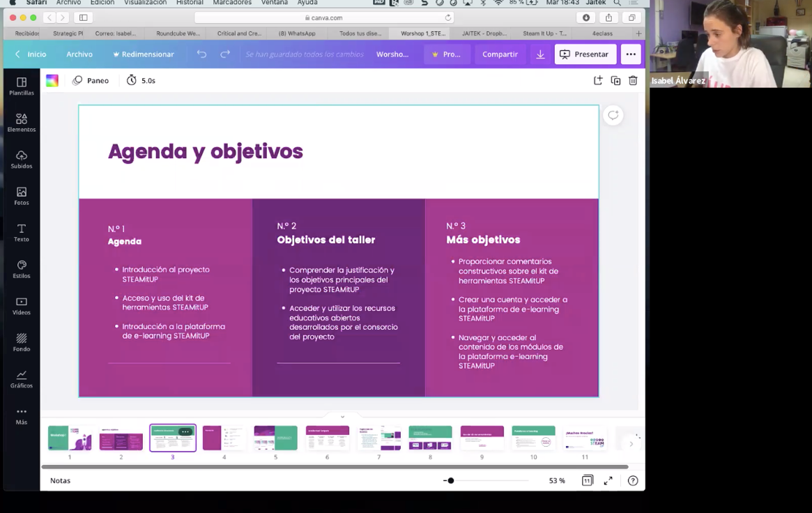Delete the page with trash icon
Screen dimensions: 812x513
(633, 81)
